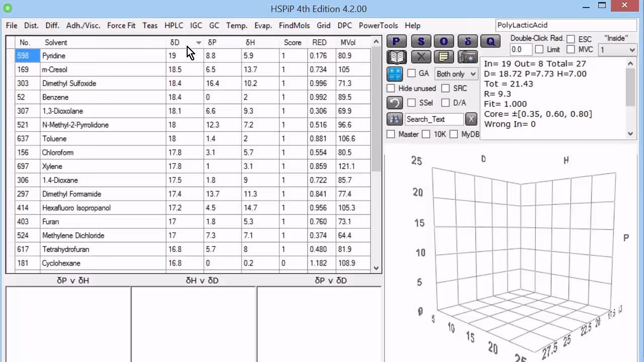Clear search with the X button
Image resolution: width=644 pixels, height=362 pixels.
470,119
